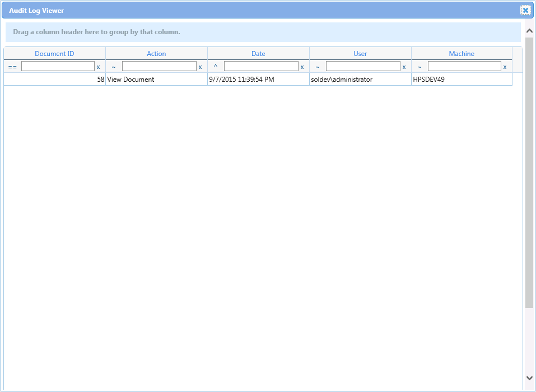Open the ~ operator for User filter

click(x=317, y=67)
